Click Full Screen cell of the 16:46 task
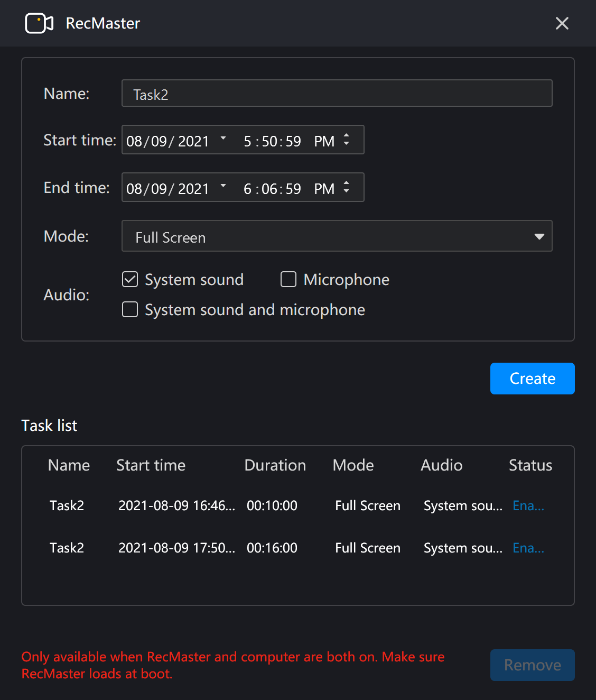 [368, 505]
